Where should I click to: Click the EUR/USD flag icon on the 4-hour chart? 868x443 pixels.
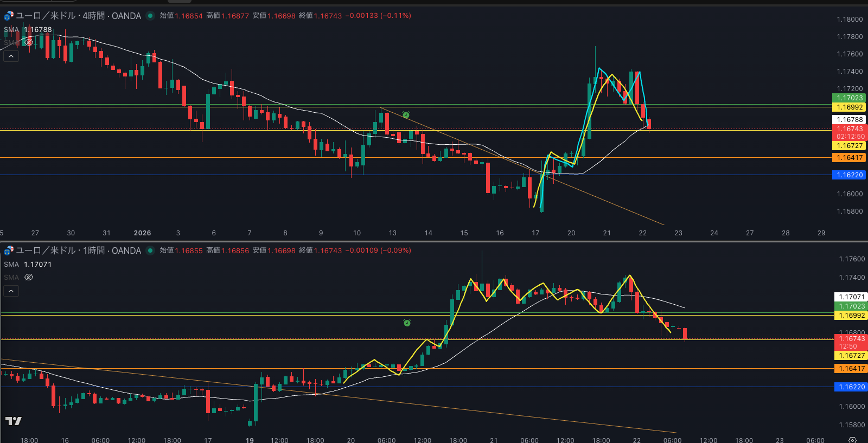point(8,16)
